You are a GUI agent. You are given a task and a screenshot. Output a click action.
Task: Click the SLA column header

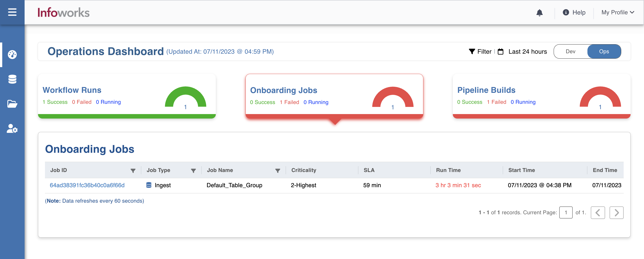tap(369, 170)
